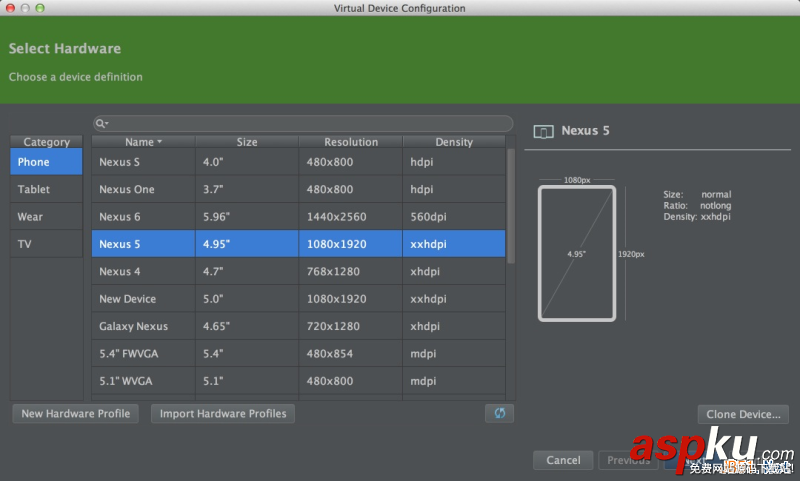The height and width of the screenshot is (481, 800).
Task: Select the Nexus 6 device row
Action: (x=298, y=217)
